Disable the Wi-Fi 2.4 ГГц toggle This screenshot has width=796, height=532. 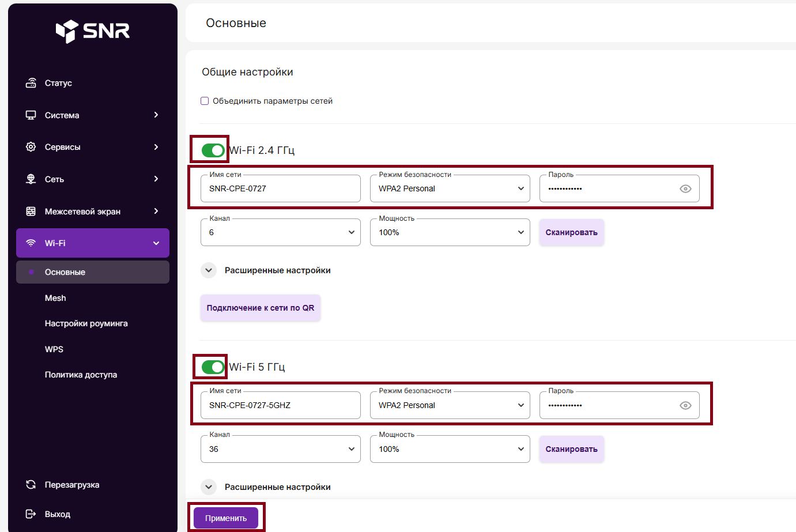coord(213,150)
